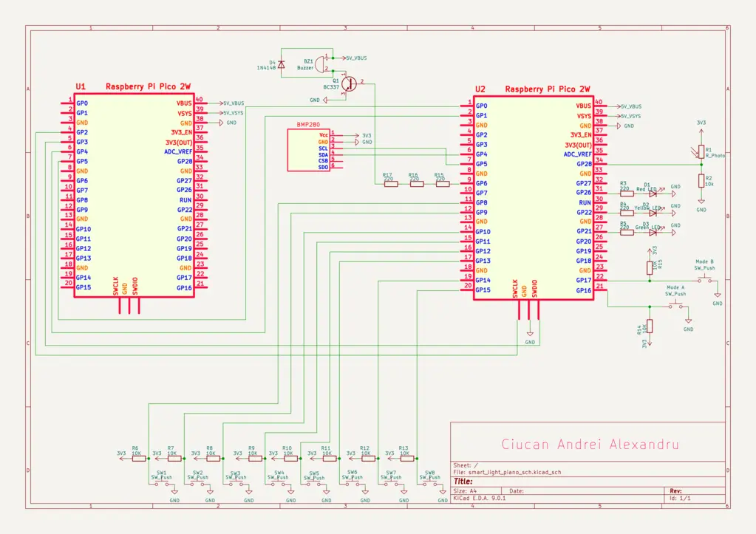Select the R4 220 resistor near GP22

[x=627, y=213]
